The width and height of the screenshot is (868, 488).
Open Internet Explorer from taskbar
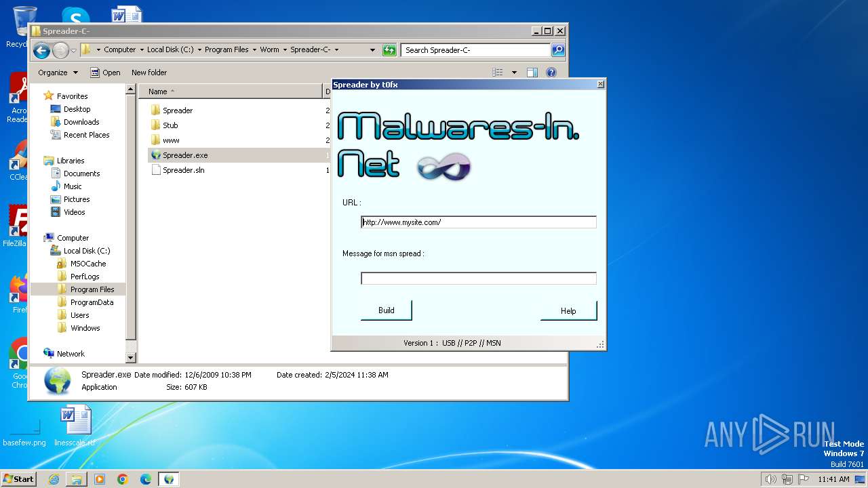point(54,479)
